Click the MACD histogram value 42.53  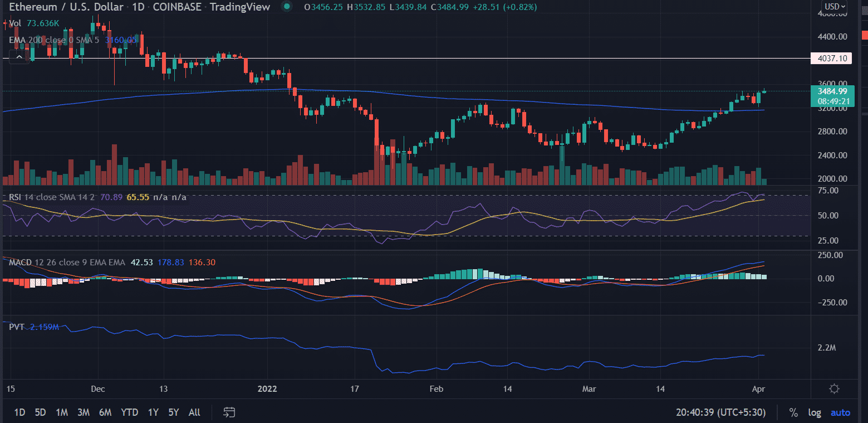coord(141,262)
